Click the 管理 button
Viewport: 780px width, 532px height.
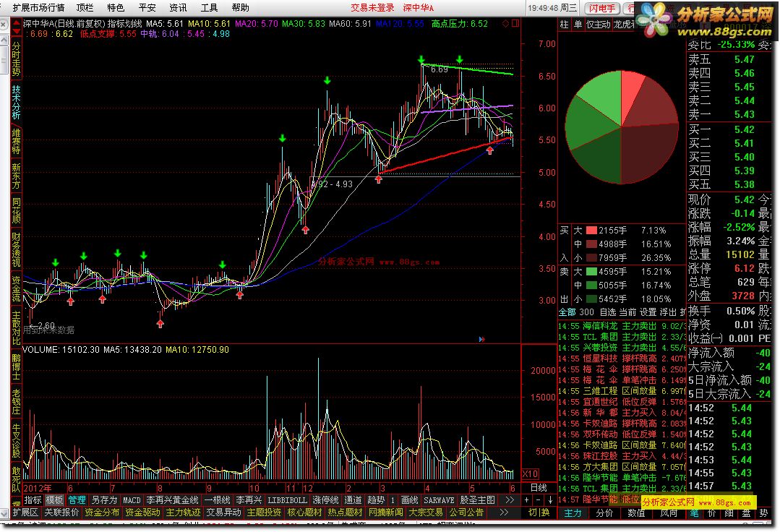(x=77, y=499)
